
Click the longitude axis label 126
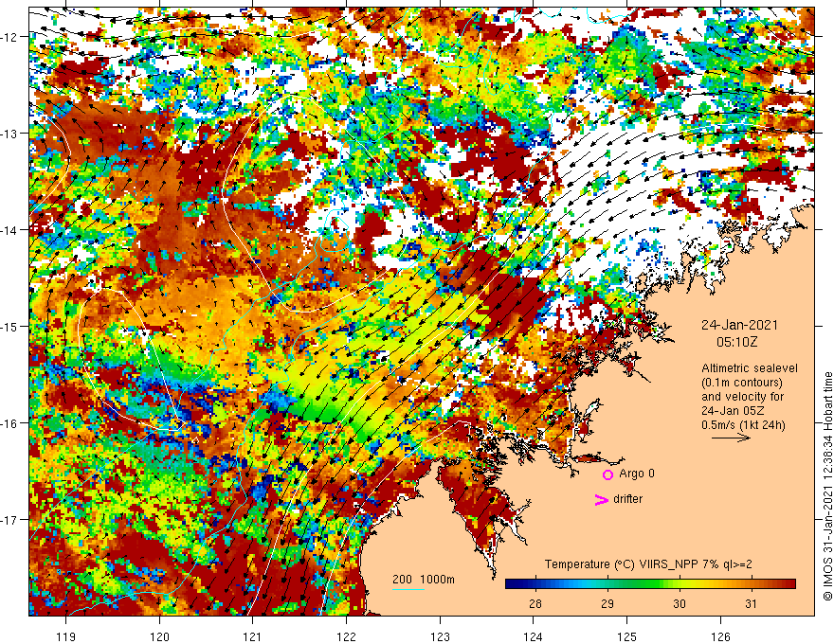(720, 636)
